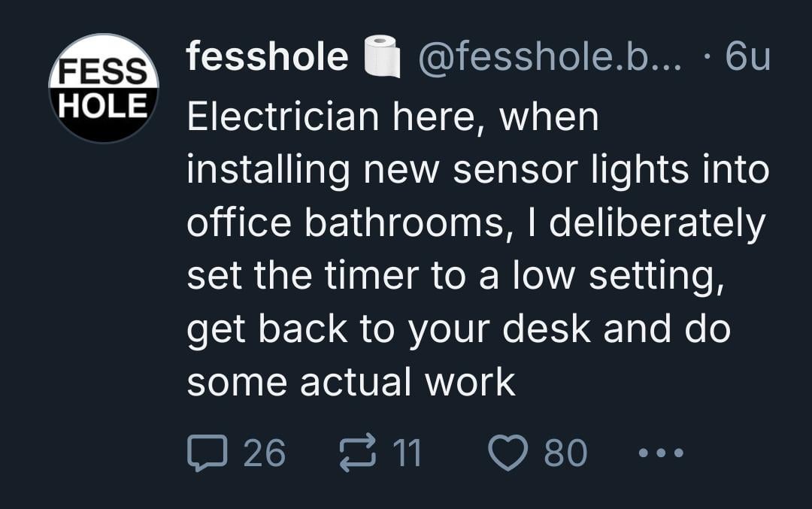Click the toilet paper emoji beside fesshole
Viewport: 812px width, 509px height.
click(381, 58)
